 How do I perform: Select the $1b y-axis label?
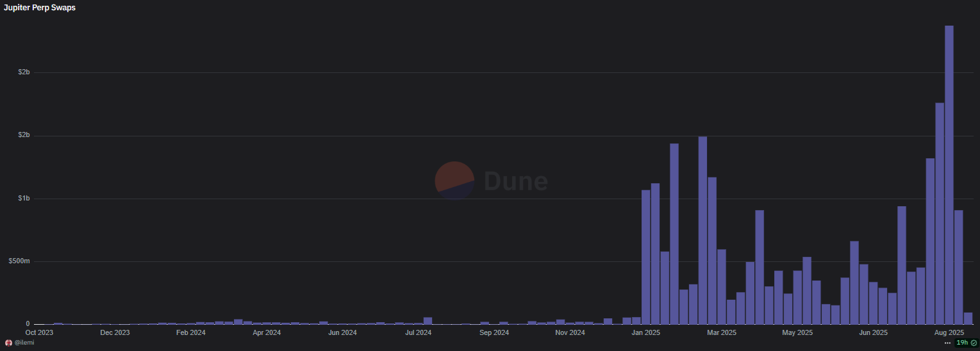click(24, 199)
